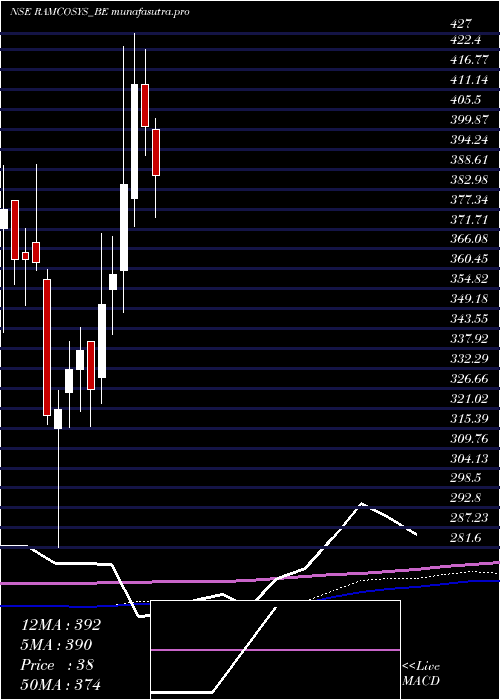Click the '12MA : 392' indicator text
The image size is (500, 700).
point(61,625)
